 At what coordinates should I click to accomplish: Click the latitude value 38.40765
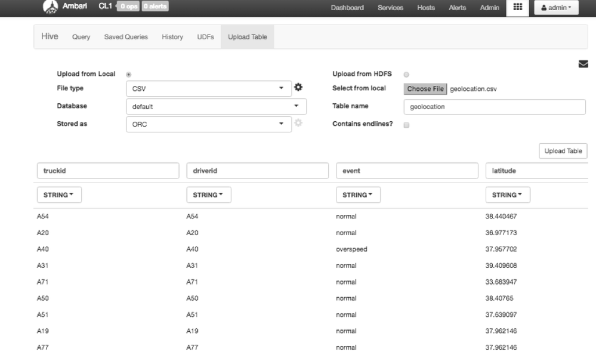click(499, 298)
